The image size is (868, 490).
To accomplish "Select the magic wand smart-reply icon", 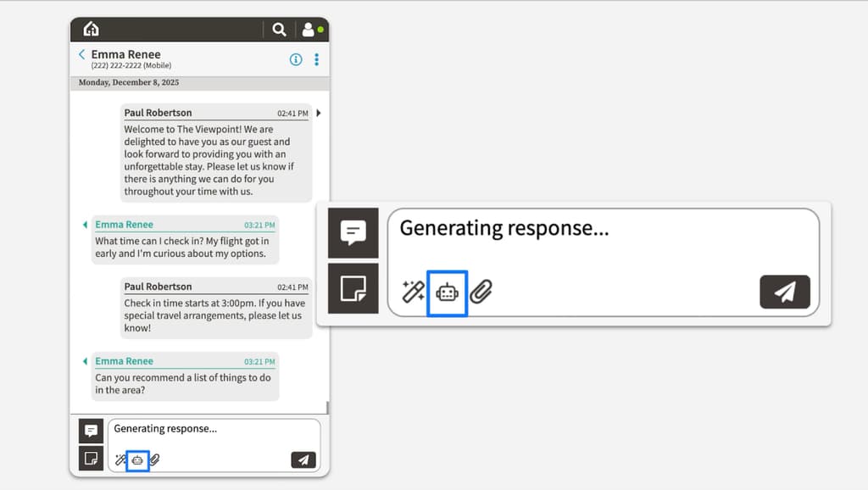I will pos(120,459).
